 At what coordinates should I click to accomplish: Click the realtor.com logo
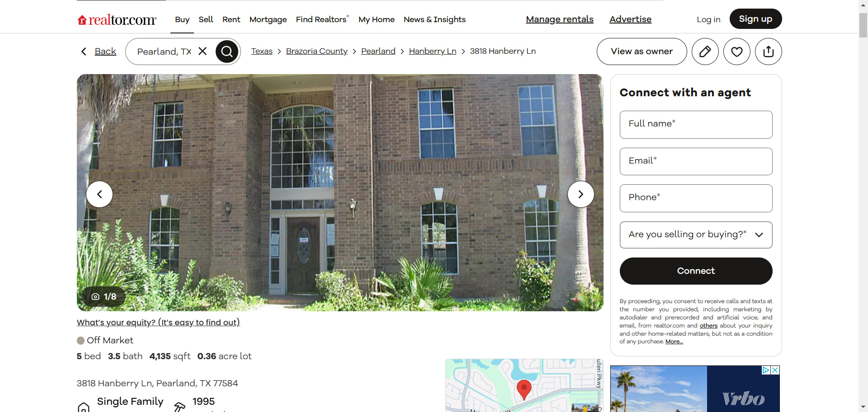point(117,19)
